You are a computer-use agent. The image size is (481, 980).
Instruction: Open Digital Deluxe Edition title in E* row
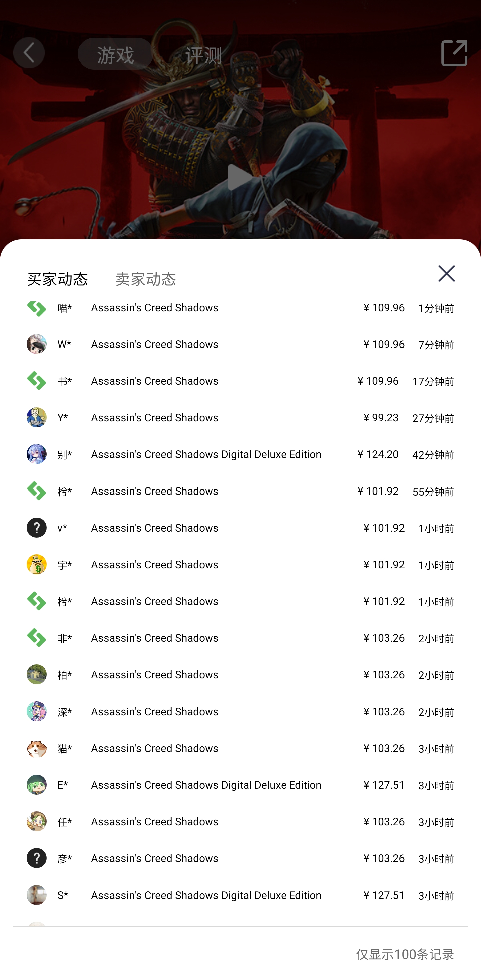206,785
